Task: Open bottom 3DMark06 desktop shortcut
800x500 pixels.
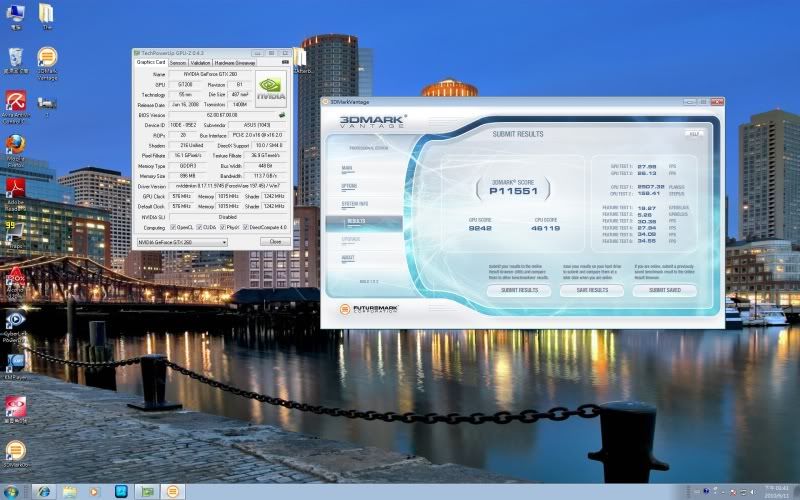Action: click(16, 454)
